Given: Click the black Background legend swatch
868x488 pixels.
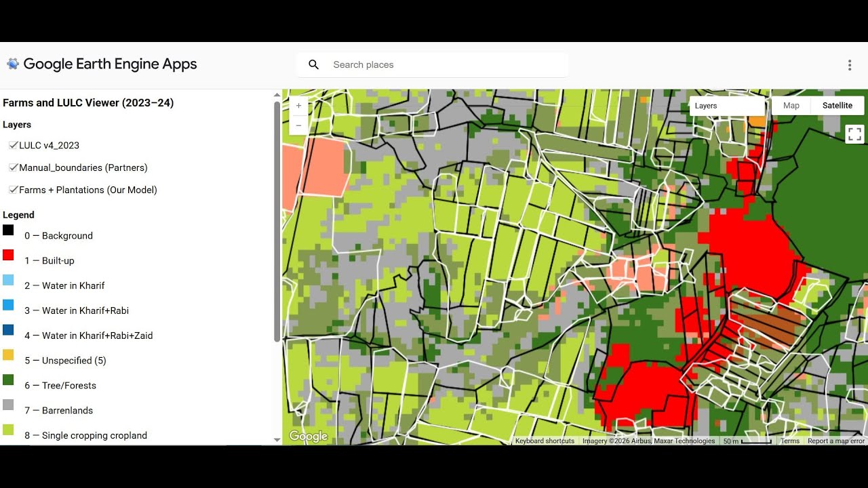Looking at the screenshot, I should (8, 230).
